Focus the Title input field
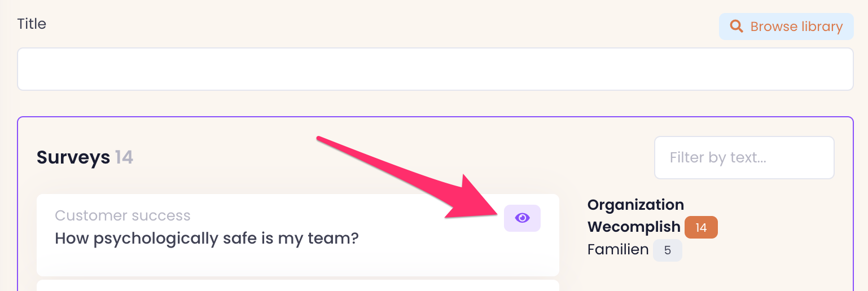868x291 pixels. (x=435, y=69)
